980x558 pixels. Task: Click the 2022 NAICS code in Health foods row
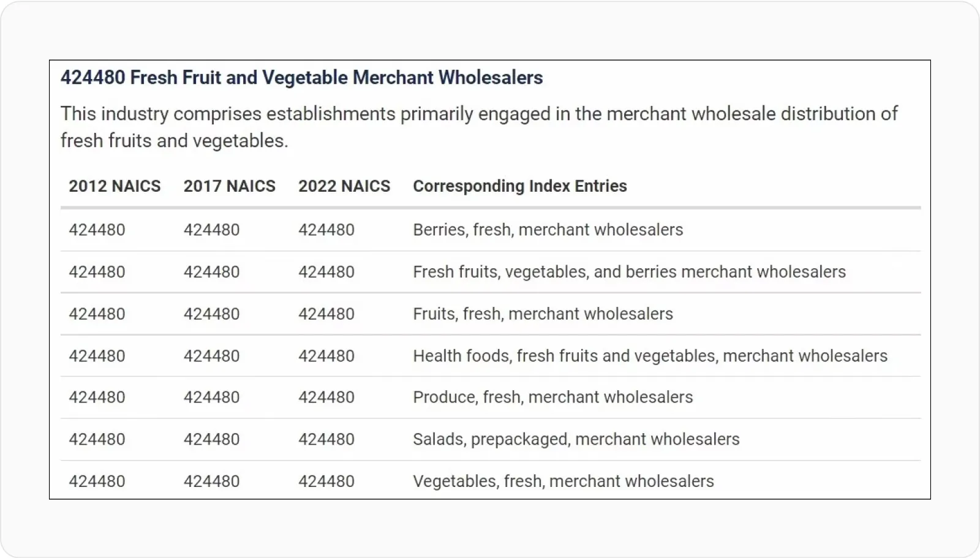pos(326,356)
